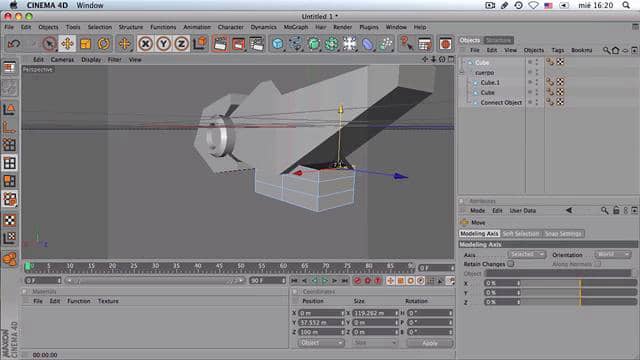Open the deformer objects icon
This screenshot has height=360, width=640.
[x=368, y=44]
